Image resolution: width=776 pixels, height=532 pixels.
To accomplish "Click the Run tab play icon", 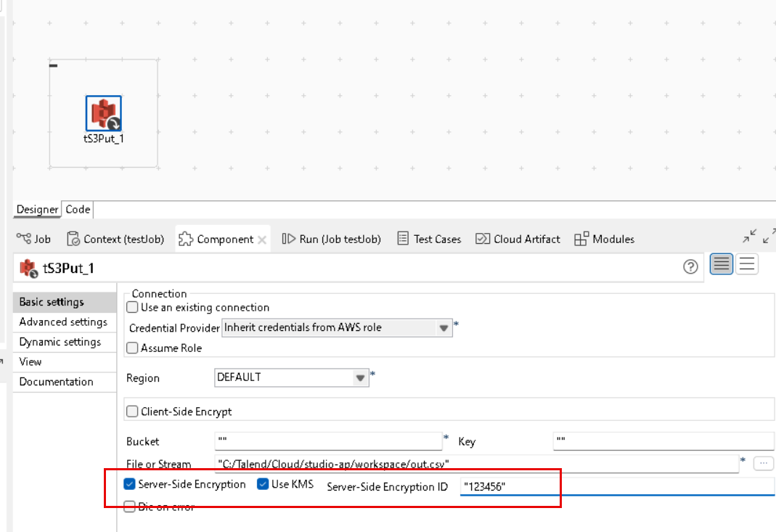I will click(288, 239).
